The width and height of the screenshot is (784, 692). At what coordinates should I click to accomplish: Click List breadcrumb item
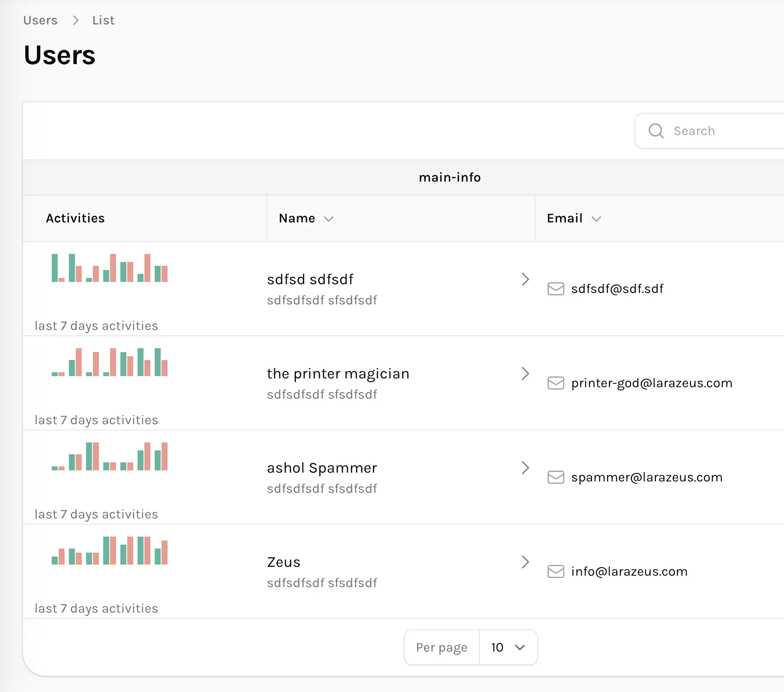click(x=103, y=20)
